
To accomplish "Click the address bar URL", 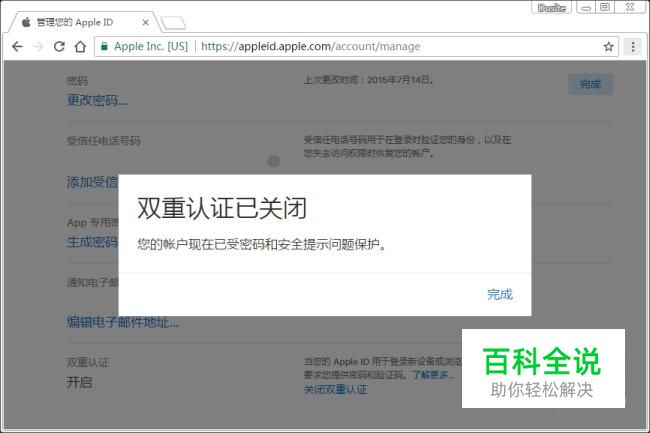I will tap(310, 46).
